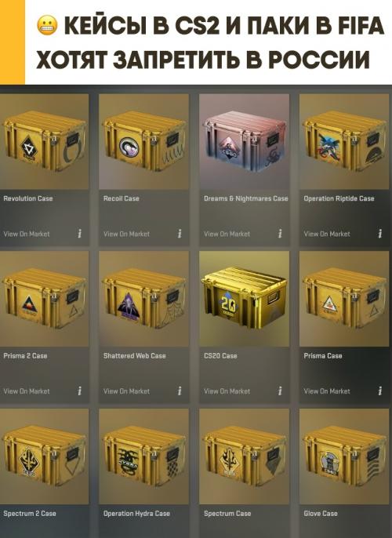
Task: Click View On Market for CS20 Case
Action: tap(227, 391)
